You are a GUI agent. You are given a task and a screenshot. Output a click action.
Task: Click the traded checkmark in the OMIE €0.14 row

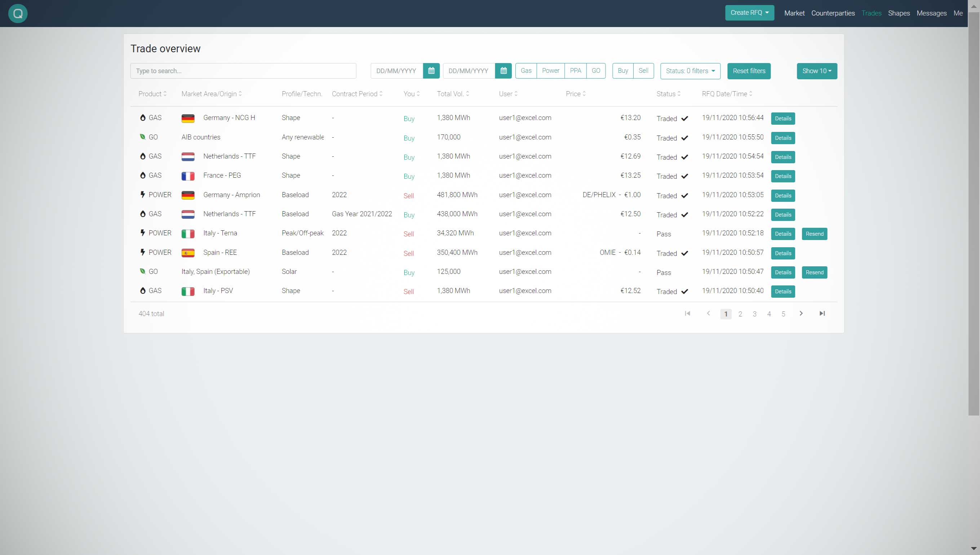point(684,253)
